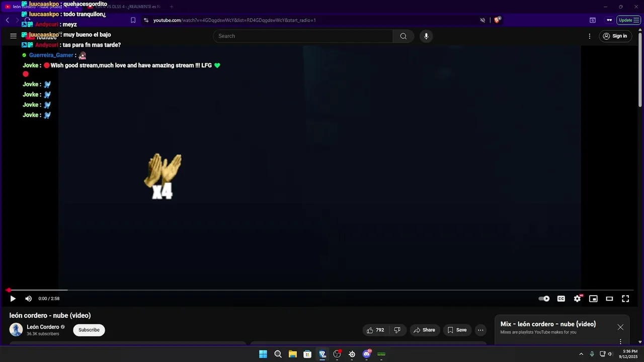
Task: Click the video title text
Action: [x=50, y=315]
